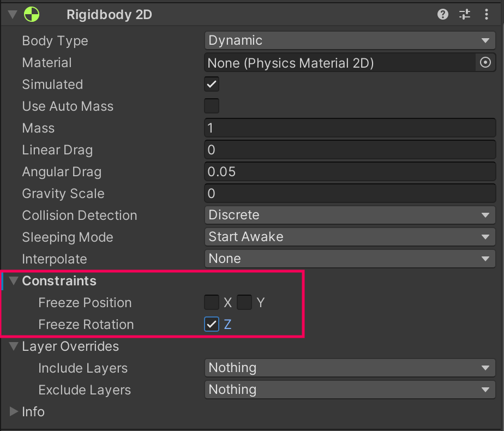Click the Rigidbody 2D component icon
Screen dimensions: 504x431
click(32, 15)
